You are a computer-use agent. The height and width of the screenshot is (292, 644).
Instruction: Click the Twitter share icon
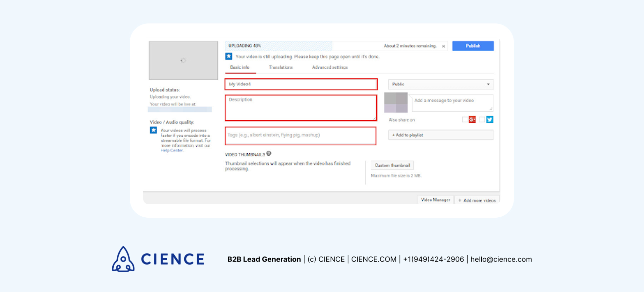tap(490, 120)
